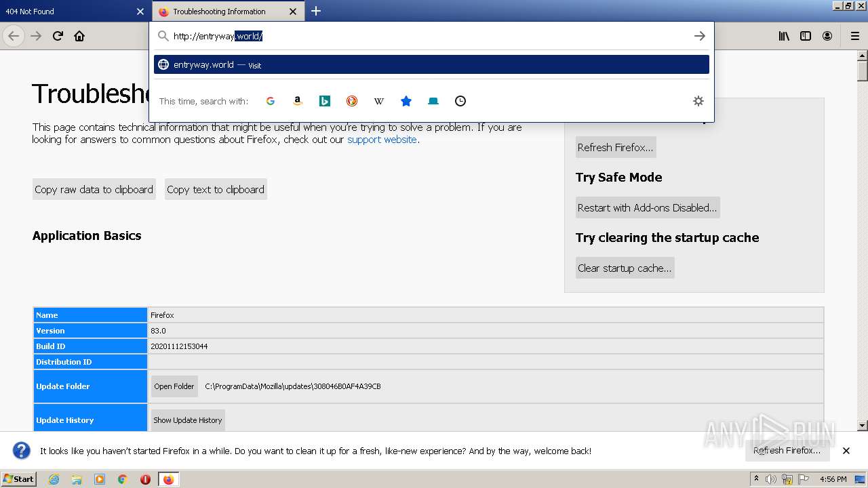Go forward with the forward arrow
Image resolution: width=868 pixels, height=488 pixels.
tap(36, 36)
